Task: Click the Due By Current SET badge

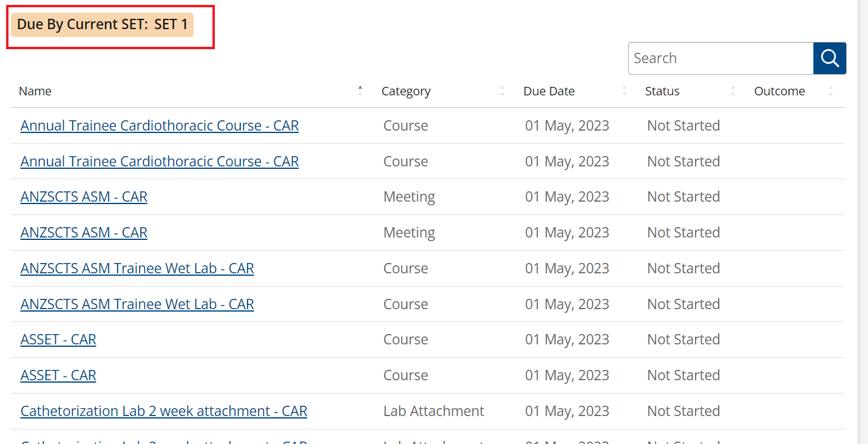Action: click(102, 25)
